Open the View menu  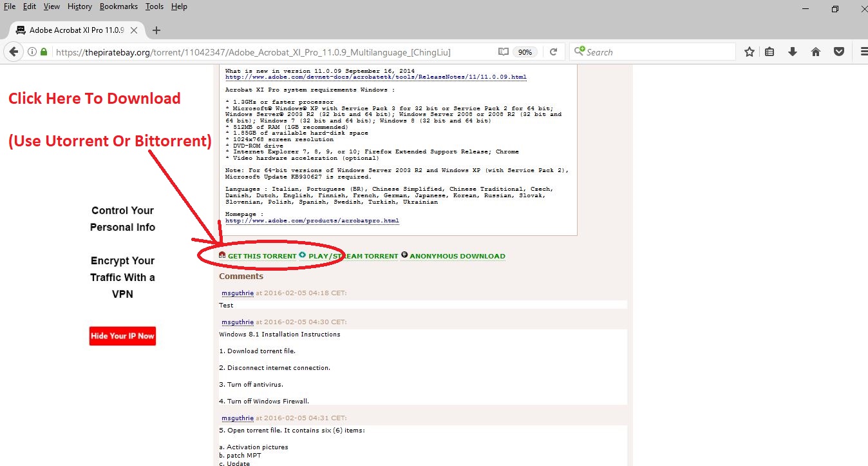pos(52,6)
